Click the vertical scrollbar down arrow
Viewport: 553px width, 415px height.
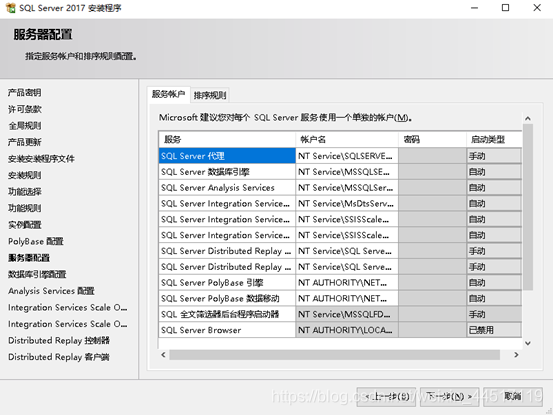pos(528,343)
